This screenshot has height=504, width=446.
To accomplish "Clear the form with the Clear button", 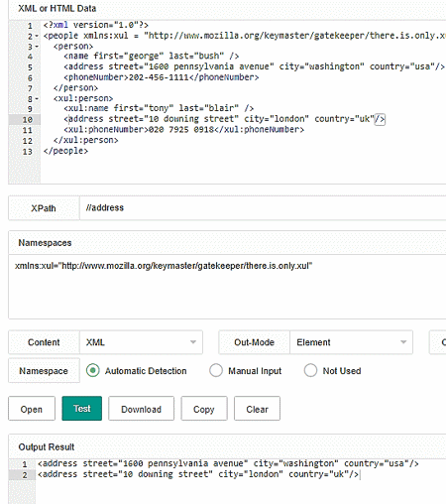I will tap(257, 409).
